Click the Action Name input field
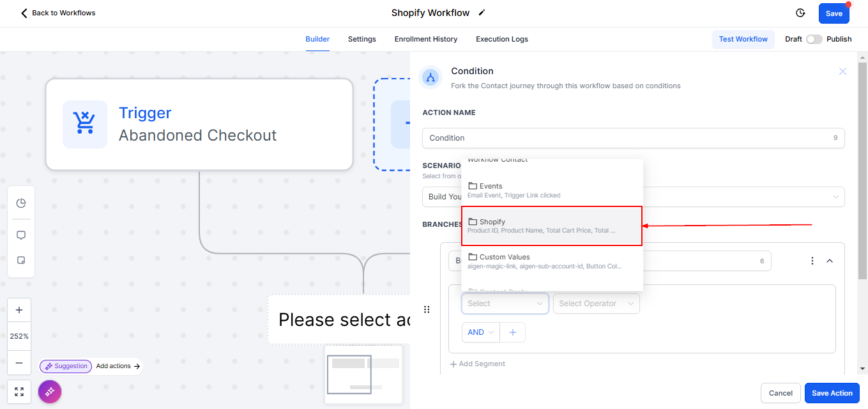Viewport: 868px width, 409px height. click(626, 138)
